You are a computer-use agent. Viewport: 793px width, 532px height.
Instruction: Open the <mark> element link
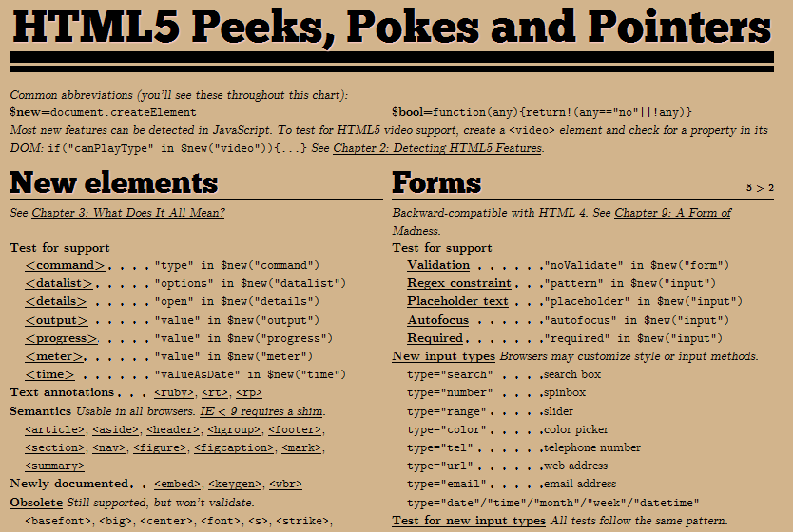(x=300, y=448)
